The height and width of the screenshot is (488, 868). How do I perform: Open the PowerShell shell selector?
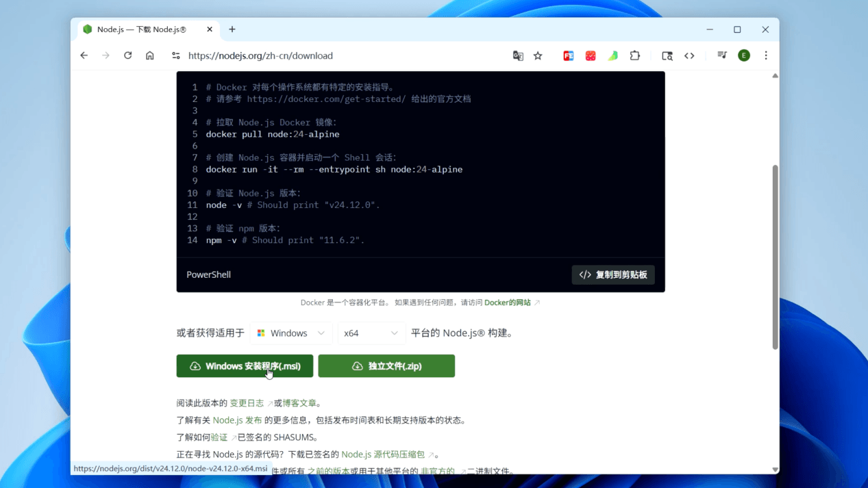pos(209,274)
